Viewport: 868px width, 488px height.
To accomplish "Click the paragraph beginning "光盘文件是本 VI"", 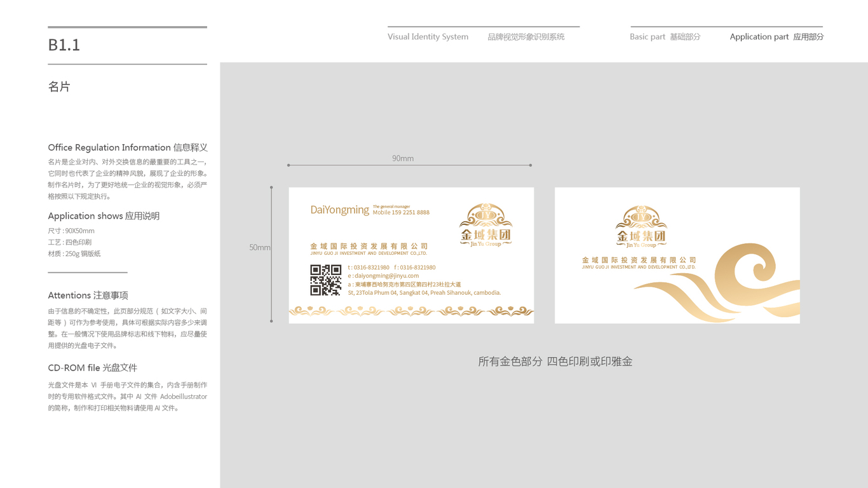I will pos(128,396).
